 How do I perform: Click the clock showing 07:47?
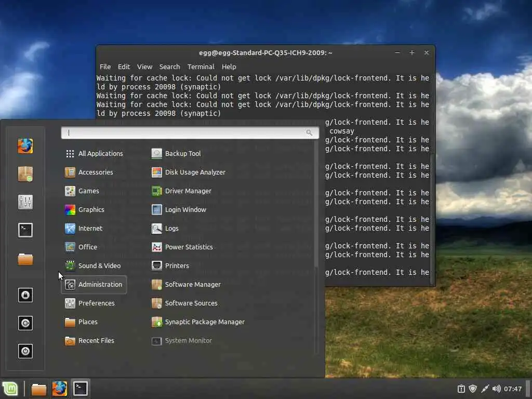pyautogui.click(x=513, y=389)
